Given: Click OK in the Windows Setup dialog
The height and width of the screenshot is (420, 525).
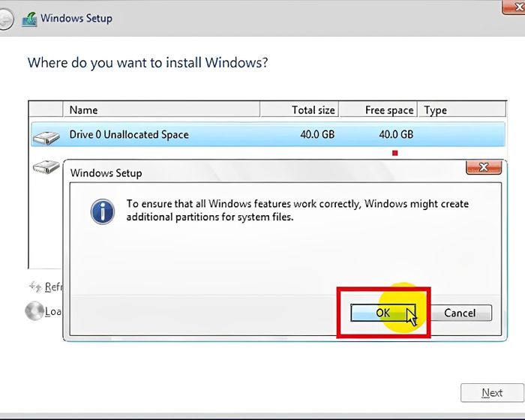Looking at the screenshot, I should [x=383, y=313].
